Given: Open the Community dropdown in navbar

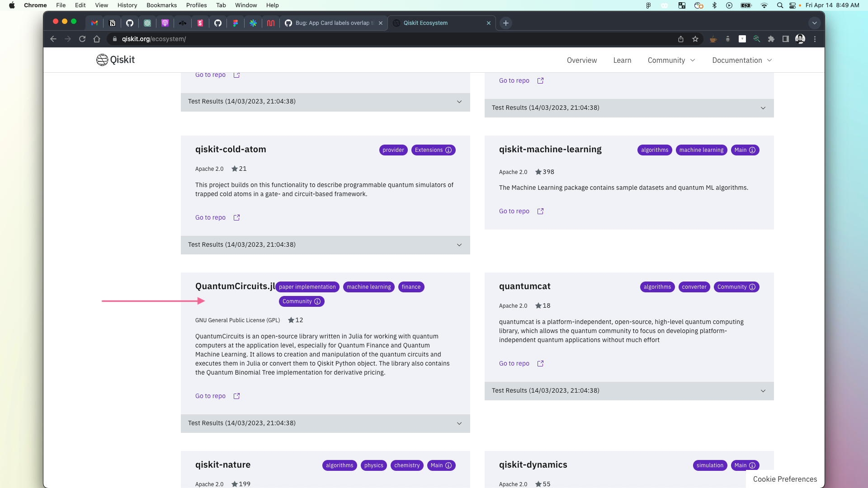Looking at the screenshot, I should (x=671, y=60).
